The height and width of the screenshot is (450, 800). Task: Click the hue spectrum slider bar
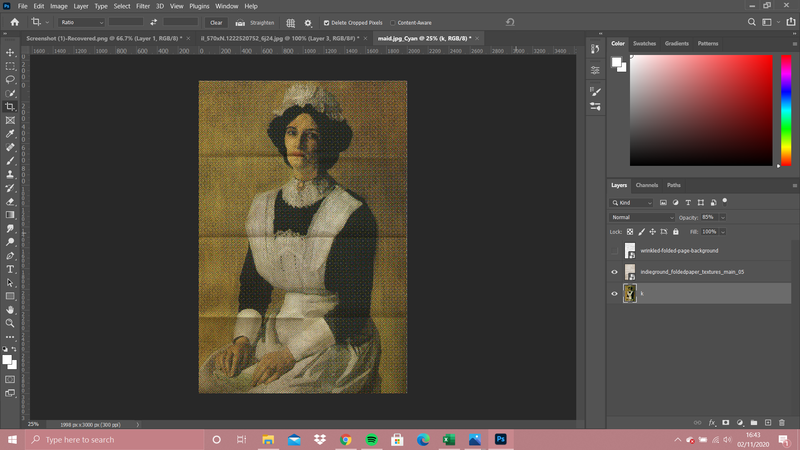pos(786,110)
